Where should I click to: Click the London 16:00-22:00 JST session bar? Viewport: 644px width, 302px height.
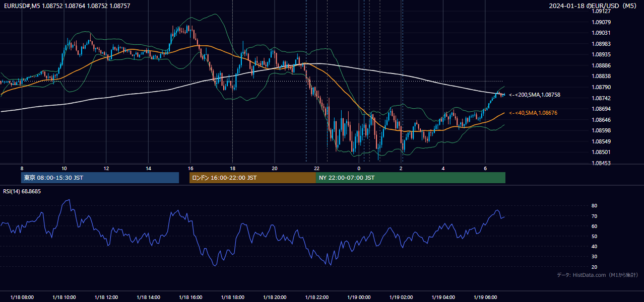point(252,178)
